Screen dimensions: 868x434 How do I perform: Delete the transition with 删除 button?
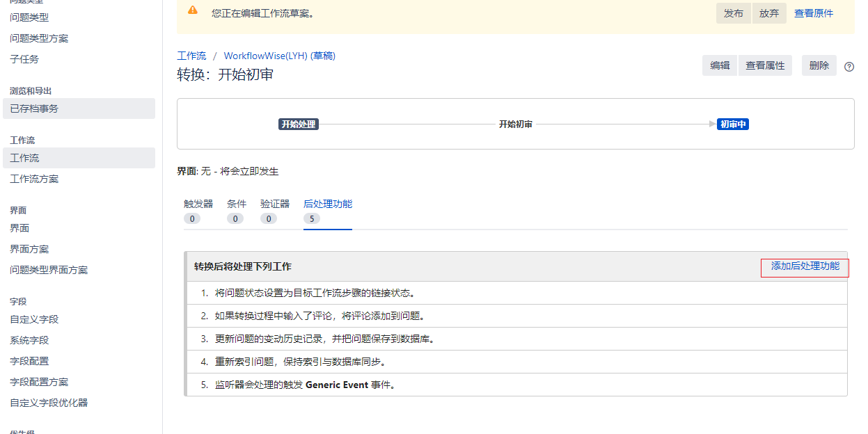pos(819,65)
